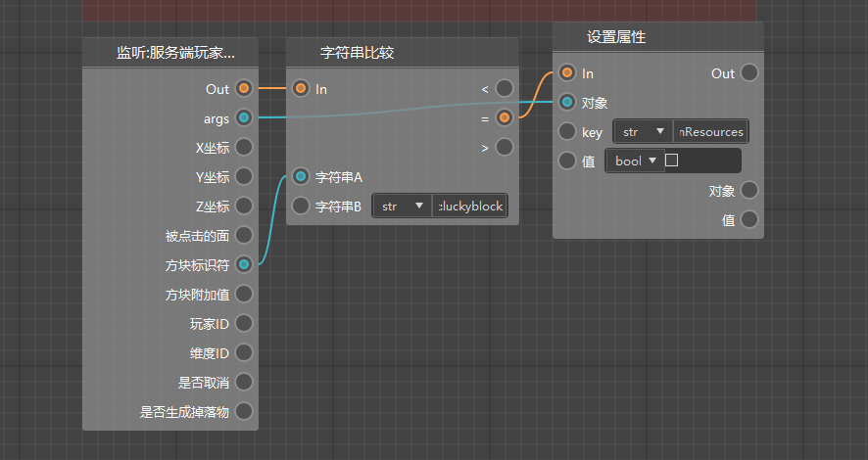Click the greater-than output port
868x460 pixels.
[x=505, y=147]
